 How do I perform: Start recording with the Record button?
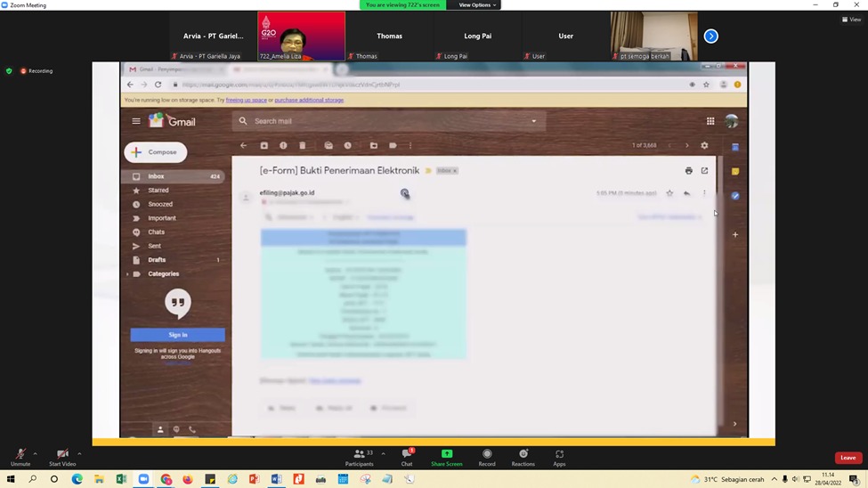[487, 457]
